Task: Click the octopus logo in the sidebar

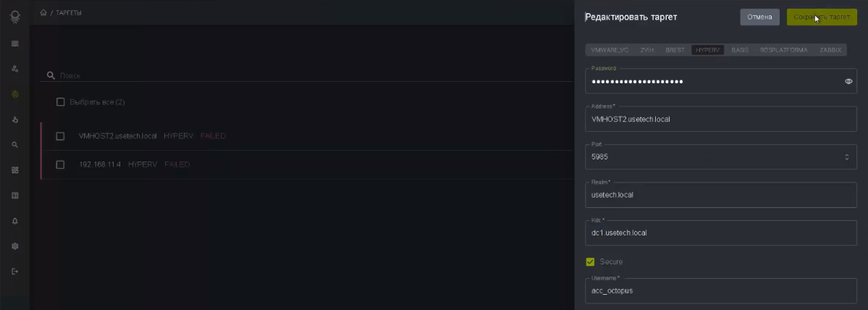Action: [x=15, y=17]
